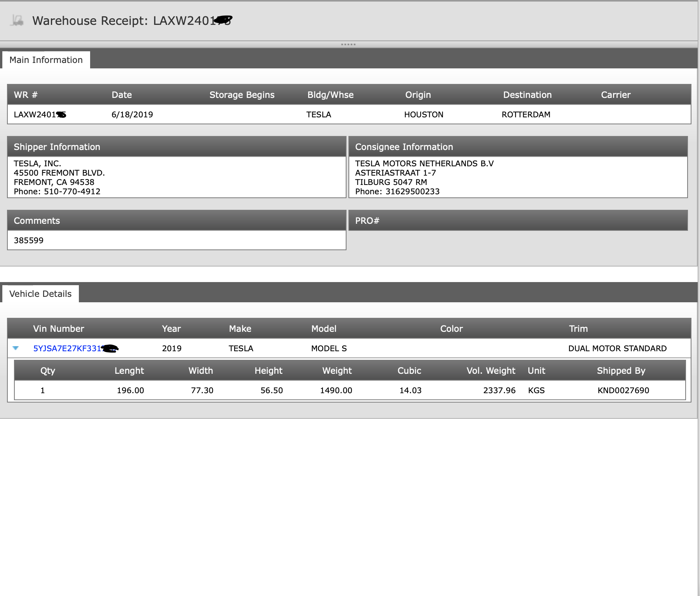700x596 pixels.
Task: Click the ROTTERDAM destination cell
Action: click(526, 115)
